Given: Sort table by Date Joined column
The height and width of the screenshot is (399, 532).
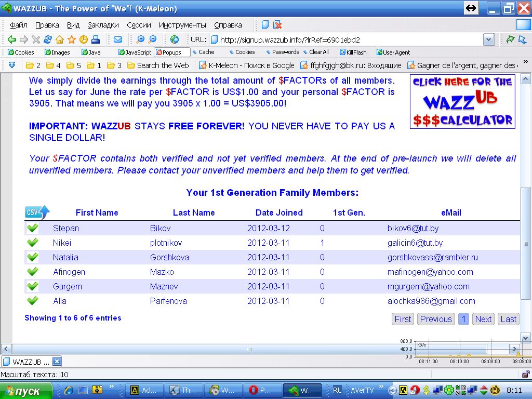Looking at the screenshot, I should pos(279,212).
